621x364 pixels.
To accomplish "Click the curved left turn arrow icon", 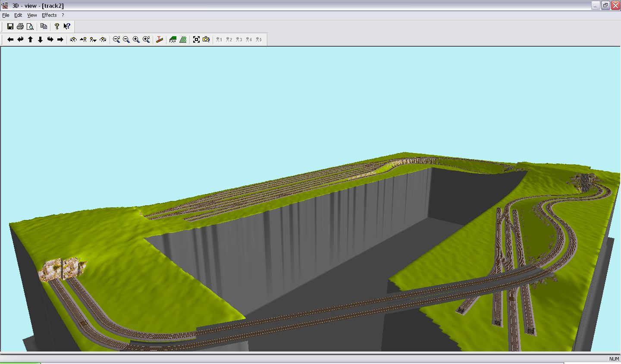I will pos(20,40).
